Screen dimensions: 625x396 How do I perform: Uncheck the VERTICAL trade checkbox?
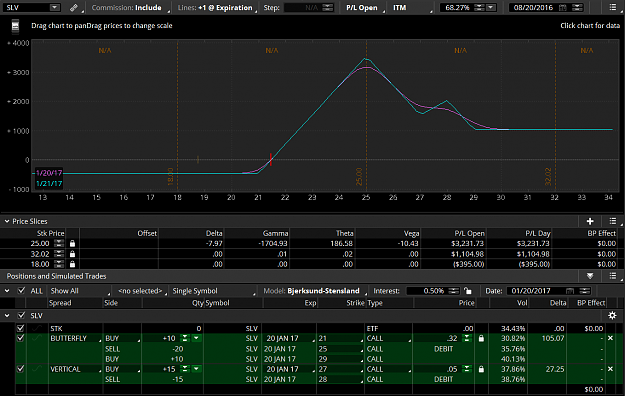(20, 369)
